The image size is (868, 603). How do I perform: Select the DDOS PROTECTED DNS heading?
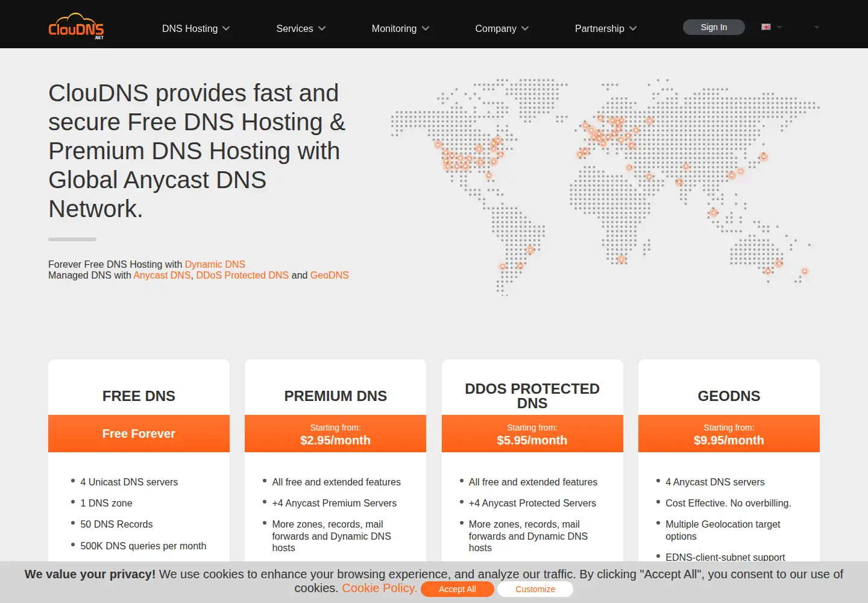(532, 396)
